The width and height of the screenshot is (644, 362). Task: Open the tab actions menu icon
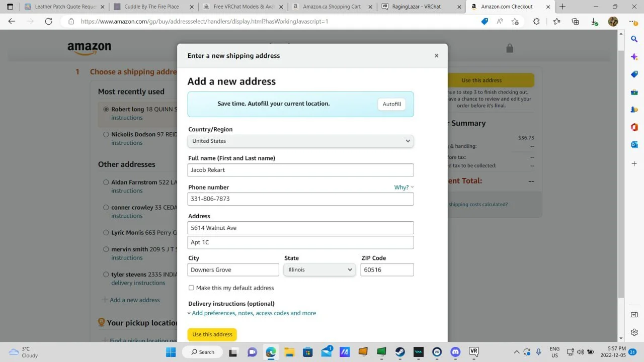tap(10, 7)
